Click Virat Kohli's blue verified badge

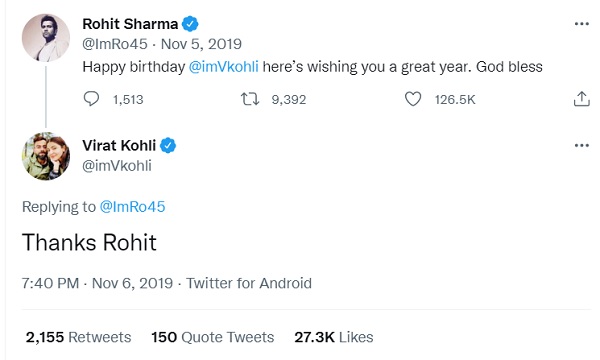[168, 145]
